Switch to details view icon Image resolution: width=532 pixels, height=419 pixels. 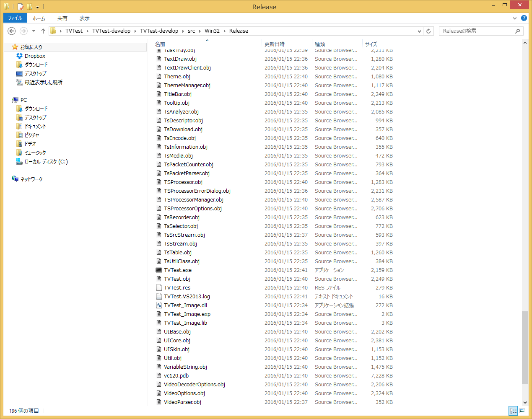click(513, 411)
